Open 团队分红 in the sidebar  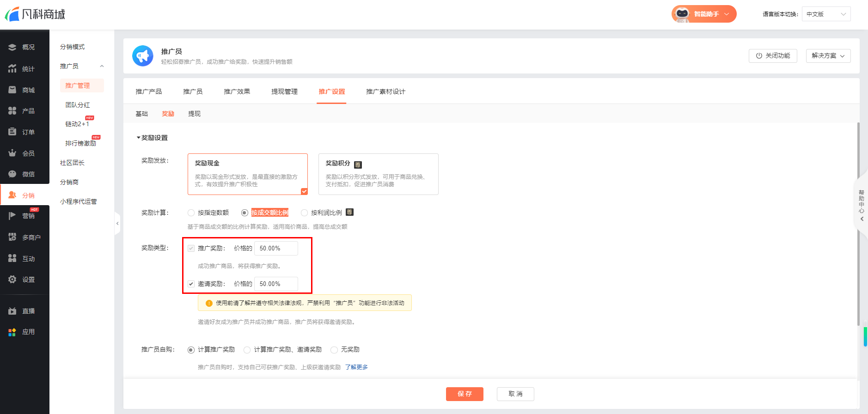(78, 105)
